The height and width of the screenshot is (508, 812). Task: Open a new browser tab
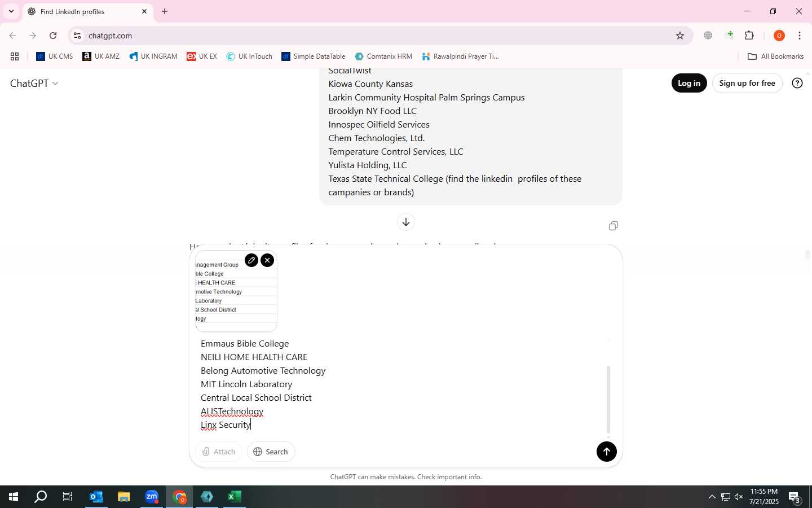click(165, 11)
